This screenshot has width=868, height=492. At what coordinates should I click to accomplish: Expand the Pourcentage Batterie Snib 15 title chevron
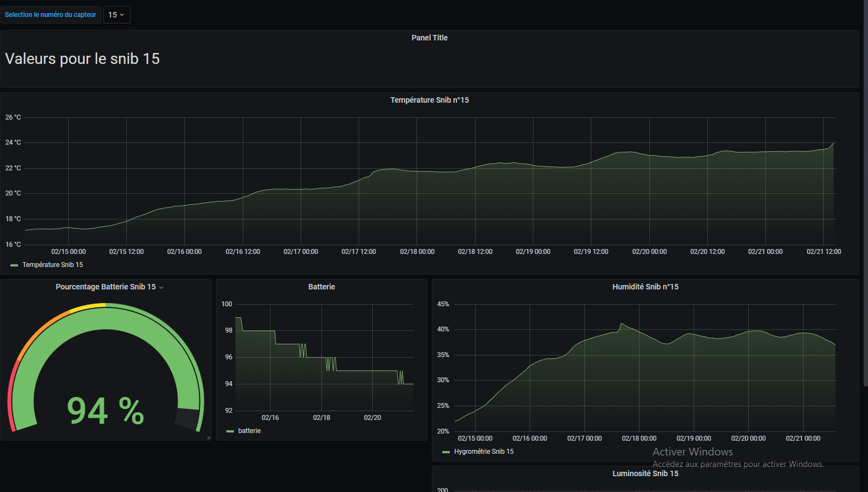coord(161,287)
